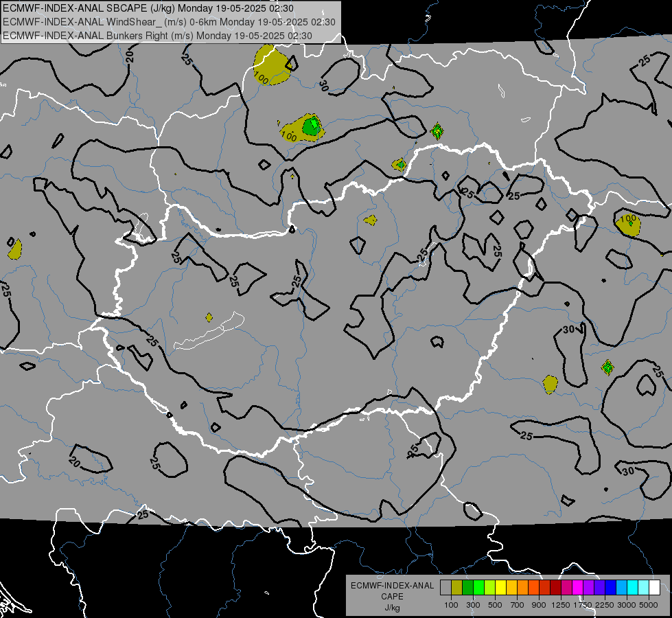Viewport: 672px width, 618px height.
Task: Select the dark red swatch before 1250
Action: tap(555, 588)
